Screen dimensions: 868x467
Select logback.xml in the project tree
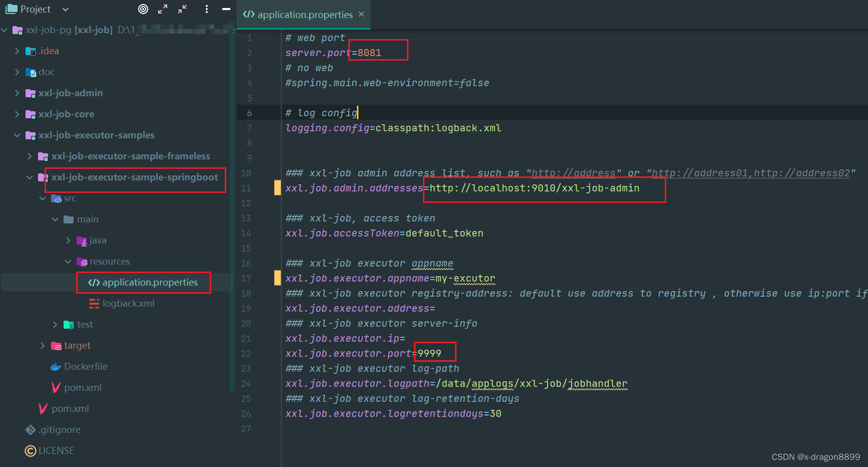click(x=128, y=304)
